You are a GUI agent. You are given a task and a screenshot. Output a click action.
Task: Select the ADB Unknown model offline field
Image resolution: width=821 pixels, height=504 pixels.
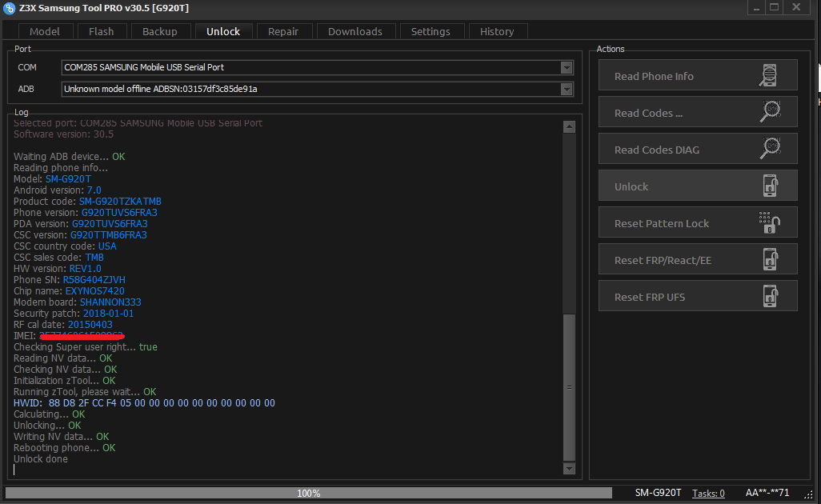317,90
